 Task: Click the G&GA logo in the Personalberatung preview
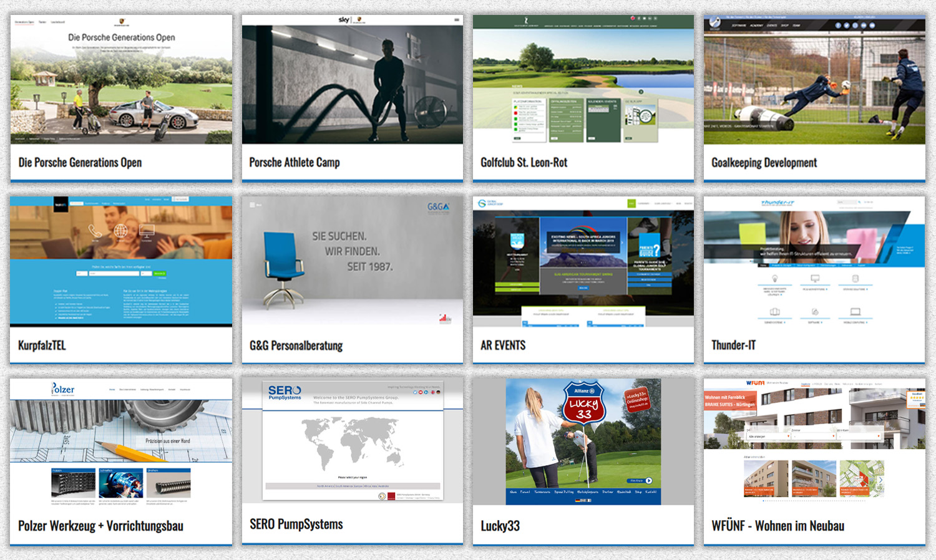438,208
